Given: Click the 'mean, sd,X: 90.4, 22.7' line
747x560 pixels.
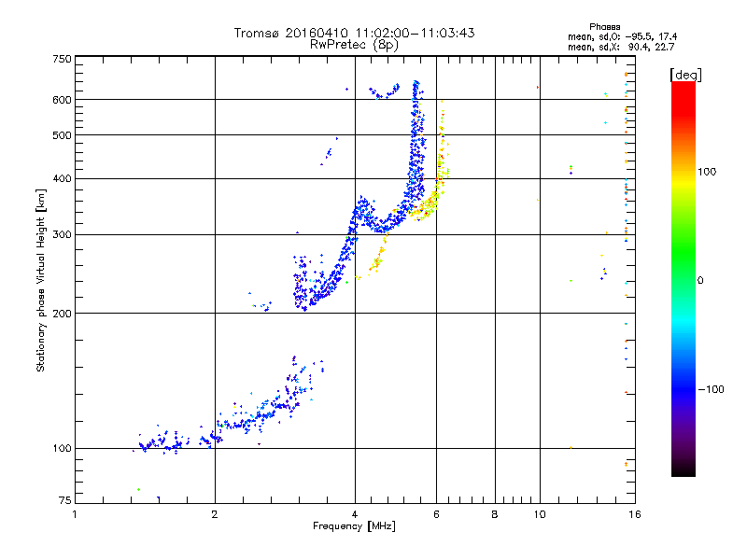Looking at the screenshot, I should [x=621, y=48].
